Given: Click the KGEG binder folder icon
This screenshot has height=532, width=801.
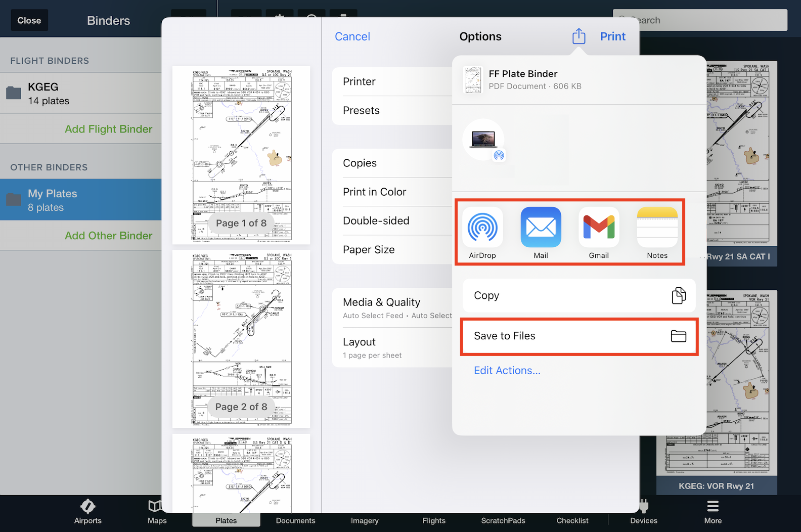Looking at the screenshot, I should point(14,93).
